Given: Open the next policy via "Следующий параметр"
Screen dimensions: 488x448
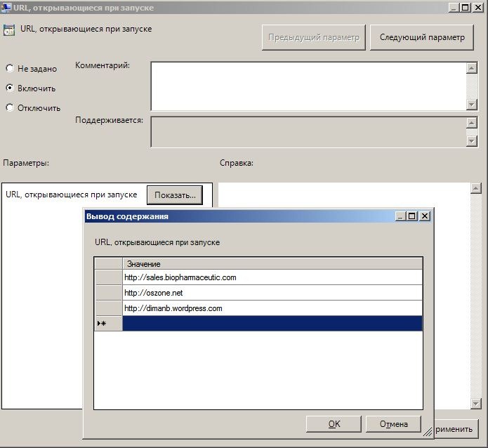Looking at the screenshot, I should [x=422, y=37].
